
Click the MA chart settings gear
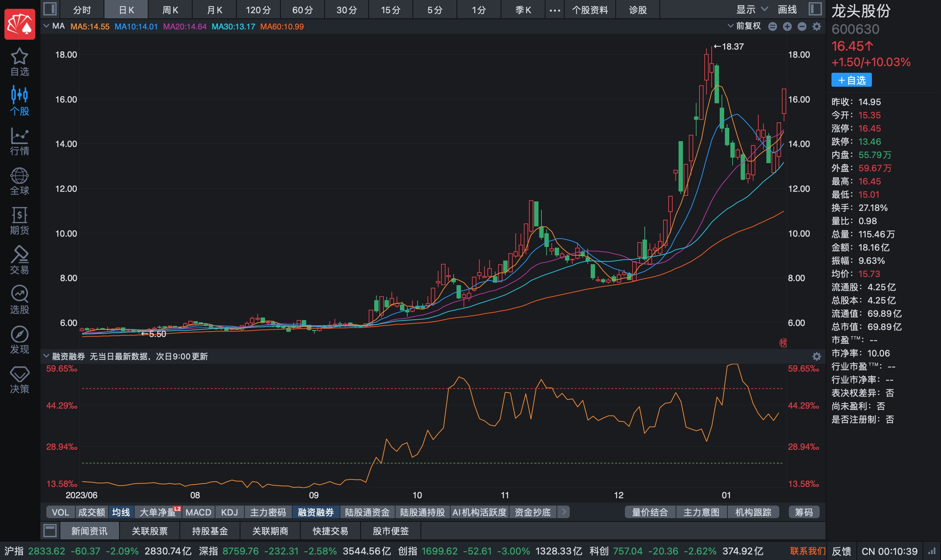pyautogui.click(x=816, y=26)
